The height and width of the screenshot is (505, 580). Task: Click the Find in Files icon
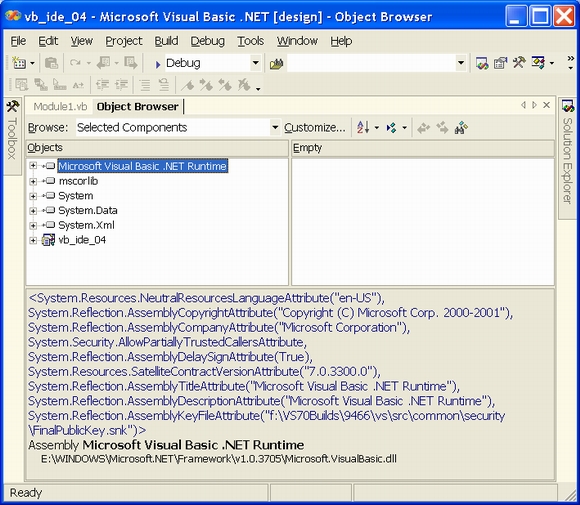(x=276, y=64)
